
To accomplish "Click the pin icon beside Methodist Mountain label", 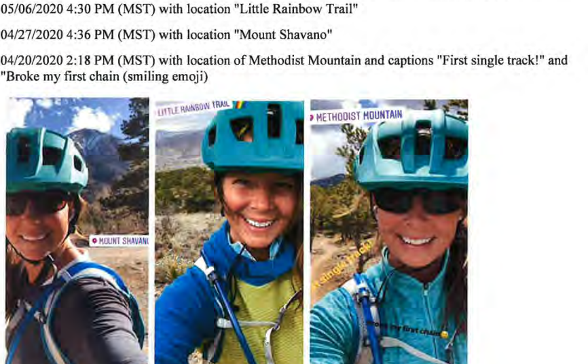I will click(x=312, y=118).
